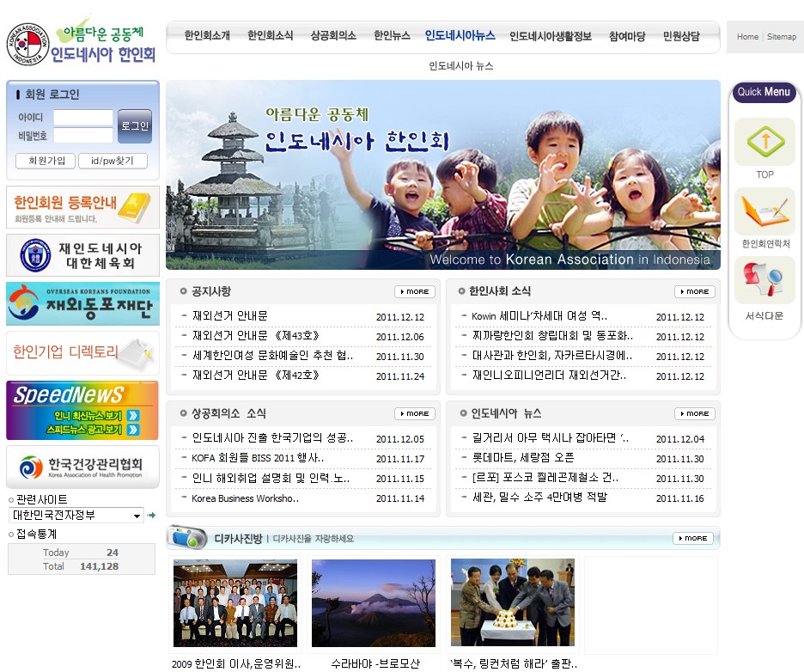This screenshot has height=672, width=804.
Task: Open [르포] 포스코 찔레곤제철소 건.. article
Action: tap(545, 478)
